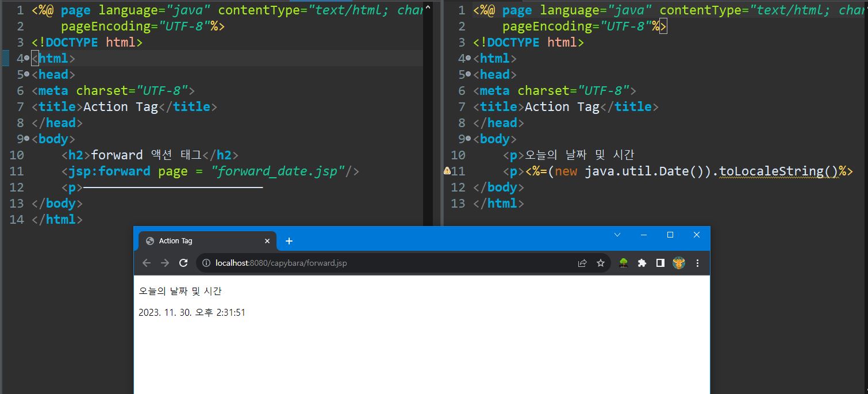Open the Chrome profile avatar

pos(679,263)
